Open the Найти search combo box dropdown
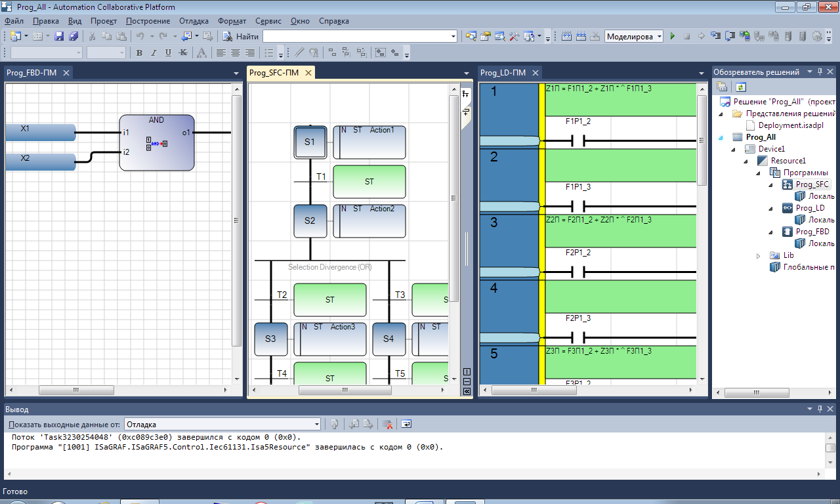The height and width of the screenshot is (504, 840). pyautogui.click(x=453, y=36)
